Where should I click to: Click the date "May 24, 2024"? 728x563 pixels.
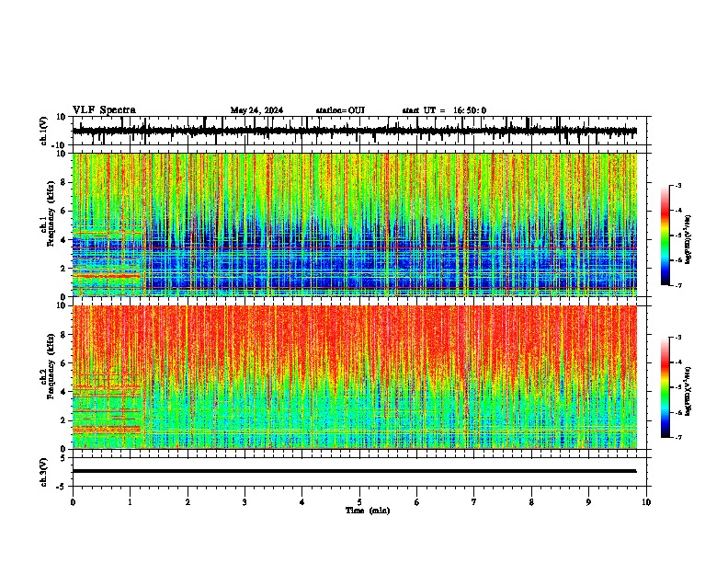tap(256, 110)
